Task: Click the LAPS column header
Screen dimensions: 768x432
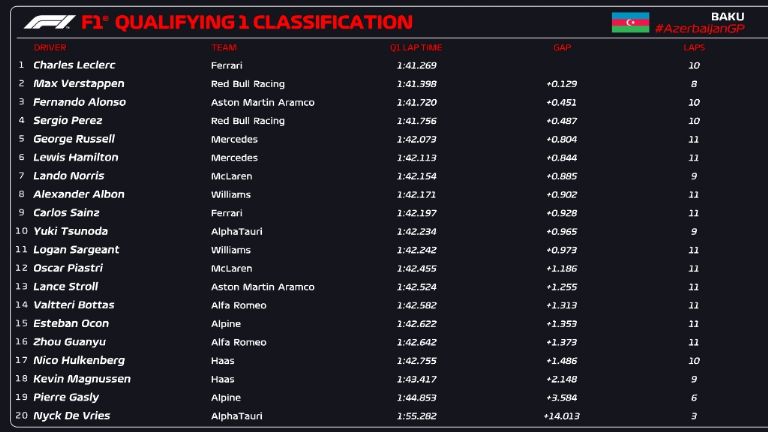Action: tap(693, 47)
